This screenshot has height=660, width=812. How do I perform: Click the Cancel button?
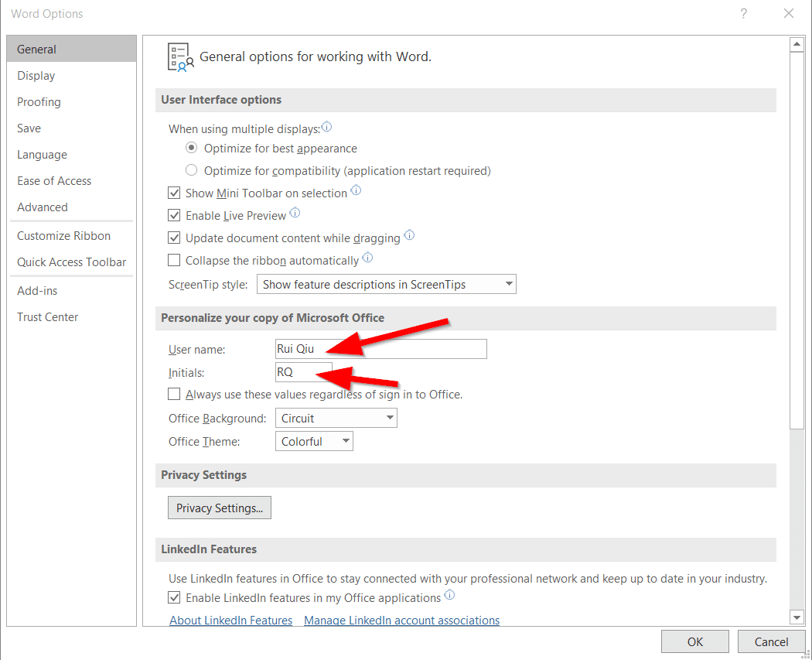(771, 642)
